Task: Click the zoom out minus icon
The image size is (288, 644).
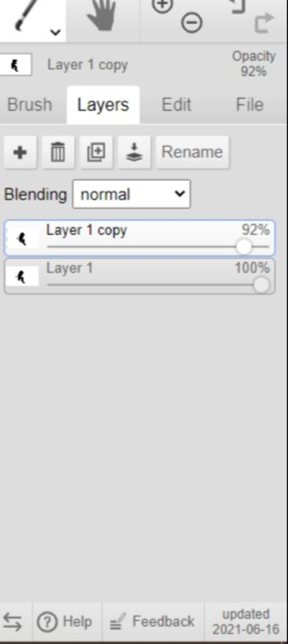Action: [x=192, y=23]
